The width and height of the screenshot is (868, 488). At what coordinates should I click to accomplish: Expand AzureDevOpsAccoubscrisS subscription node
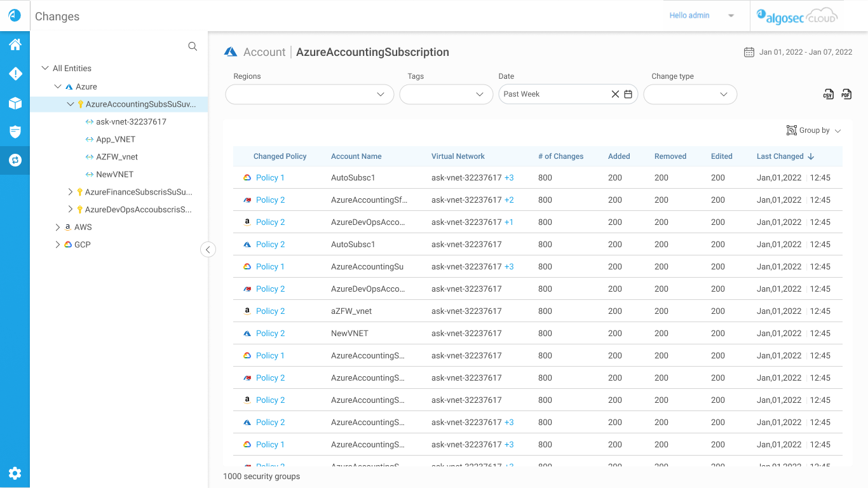tap(71, 209)
